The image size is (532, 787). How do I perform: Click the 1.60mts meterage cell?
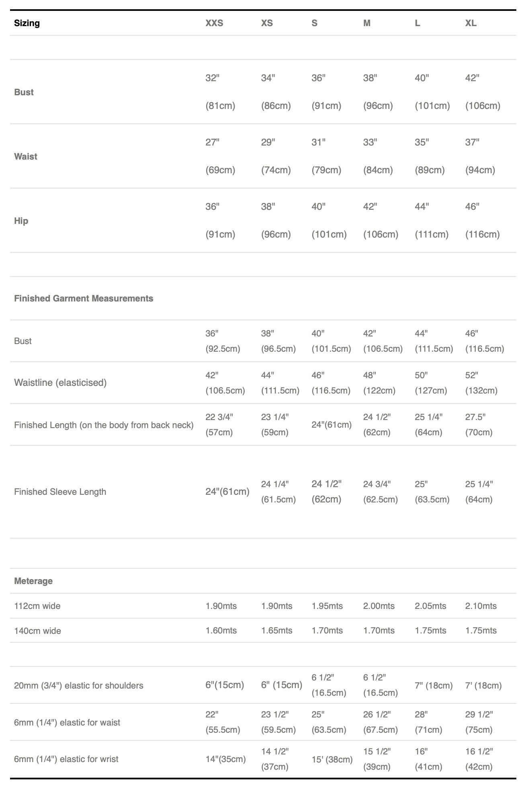[221, 631]
